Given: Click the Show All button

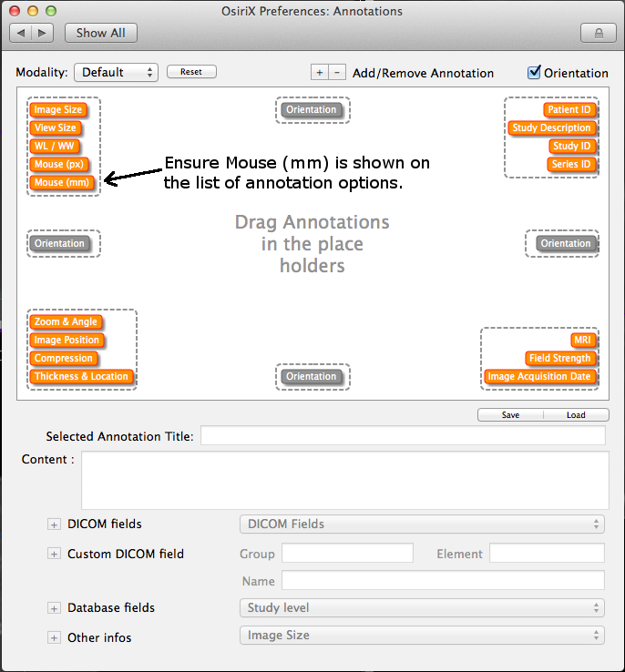Looking at the screenshot, I should [x=101, y=33].
